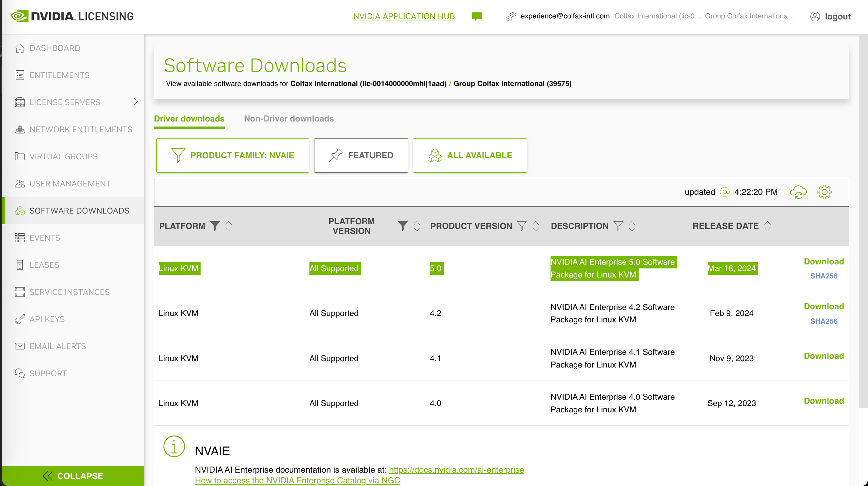The height and width of the screenshot is (486, 868).
Task: Refresh the downloads table with cloud icon
Action: click(798, 192)
